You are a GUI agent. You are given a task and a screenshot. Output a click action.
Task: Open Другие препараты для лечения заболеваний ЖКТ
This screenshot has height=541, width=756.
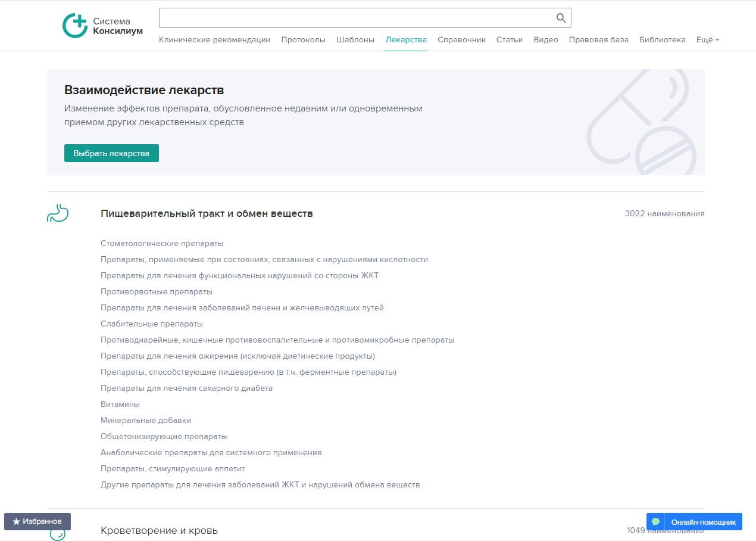(260, 485)
